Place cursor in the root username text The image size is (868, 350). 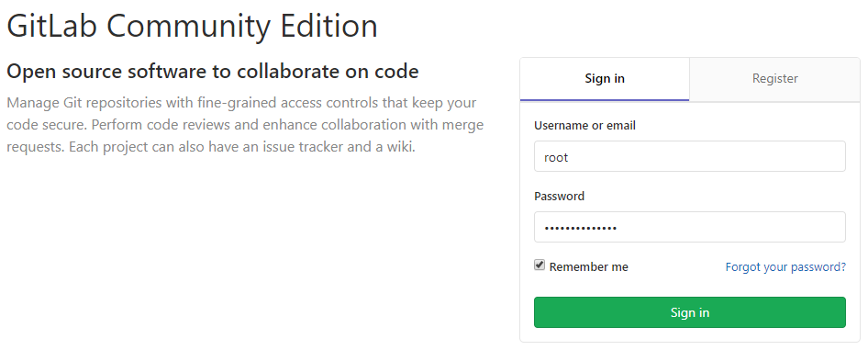(x=556, y=157)
